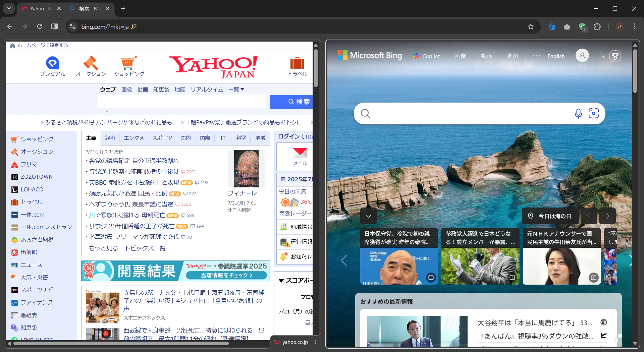The width and height of the screenshot is (644, 352).
Task: Open Yahoo Auctions hammer icon
Action: [91, 63]
